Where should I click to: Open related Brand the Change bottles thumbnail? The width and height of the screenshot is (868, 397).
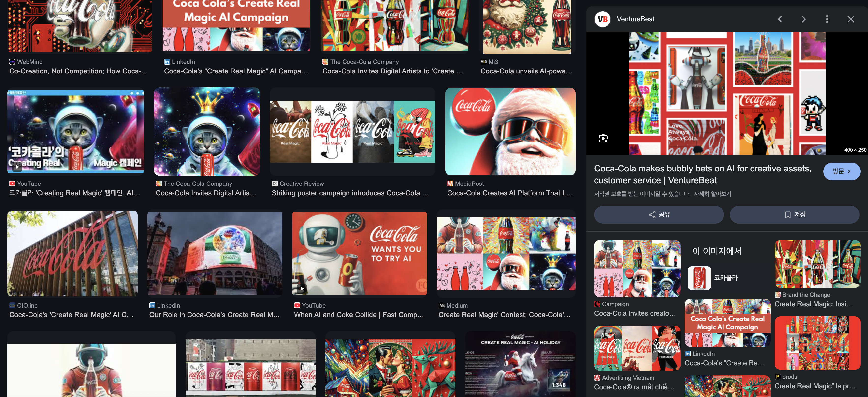coord(817,264)
